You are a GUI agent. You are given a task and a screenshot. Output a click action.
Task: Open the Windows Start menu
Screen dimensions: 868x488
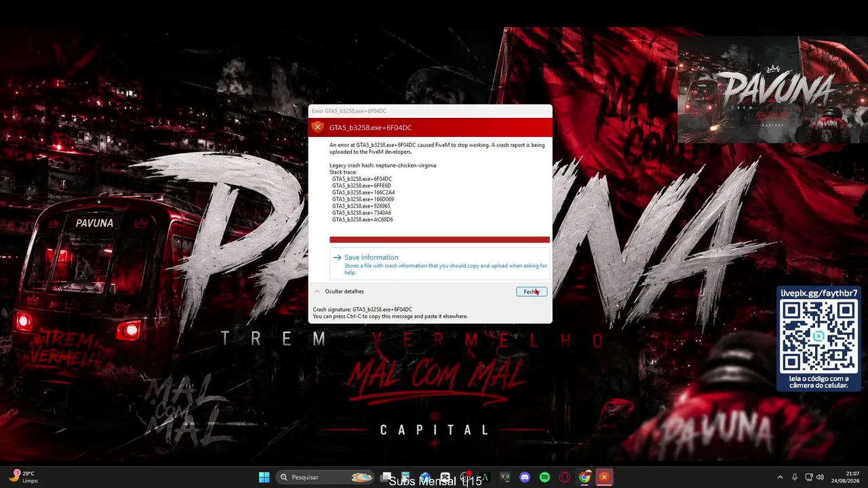[264, 477]
